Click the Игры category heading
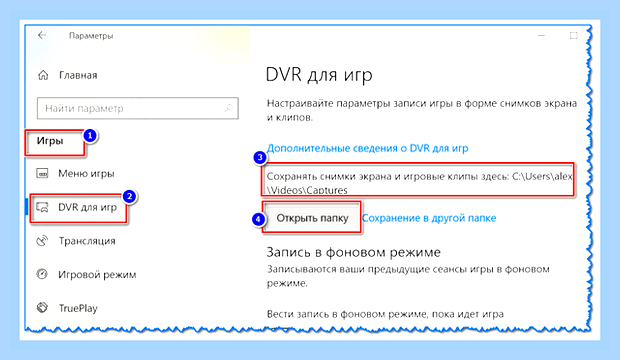Screen dimensions: 620x360 [50, 141]
